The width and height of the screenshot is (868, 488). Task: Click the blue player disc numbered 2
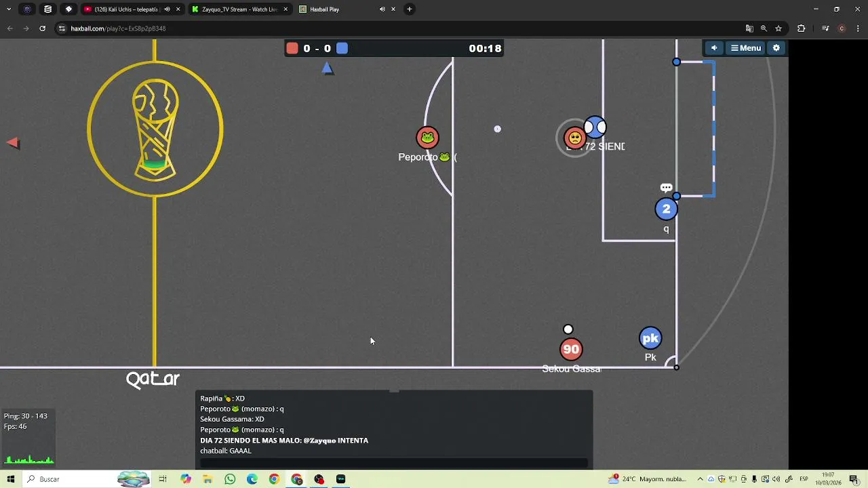tap(666, 209)
